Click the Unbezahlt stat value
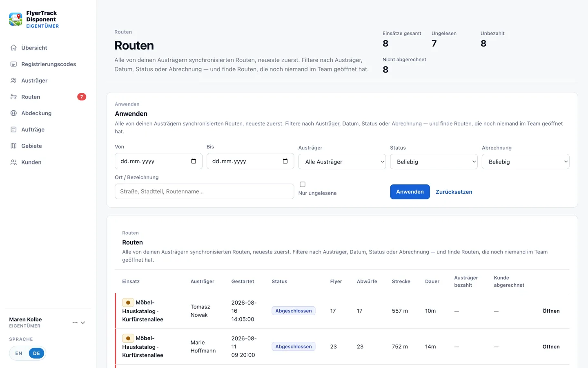The image size is (588, 368). [483, 43]
